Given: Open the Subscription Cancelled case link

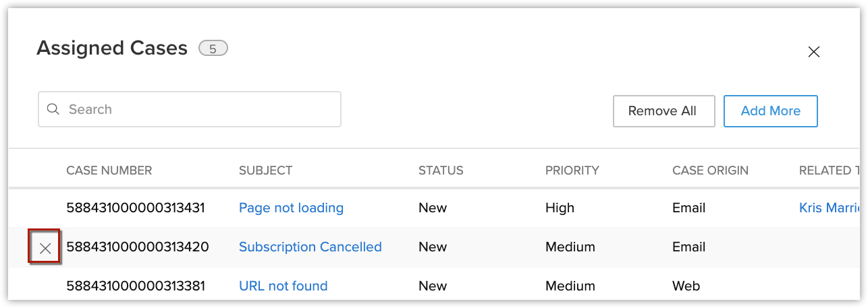Looking at the screenshot, I should point(310,247).
